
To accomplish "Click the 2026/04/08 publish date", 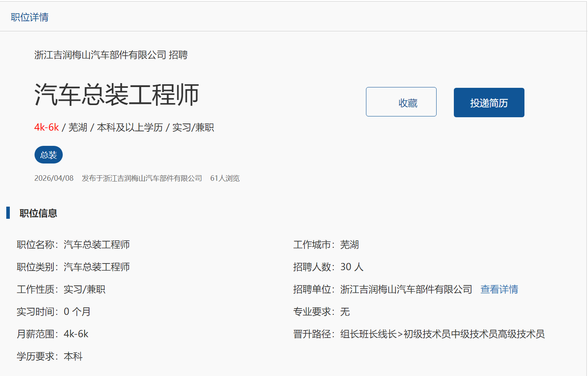I will pos(54,178).
